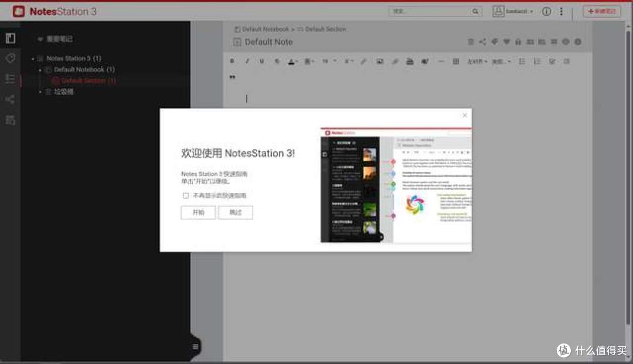The width and height of the screenshot is (633, 364).
Task: Click the sidebar collapse hamburger handle
Action: [195, 346]
